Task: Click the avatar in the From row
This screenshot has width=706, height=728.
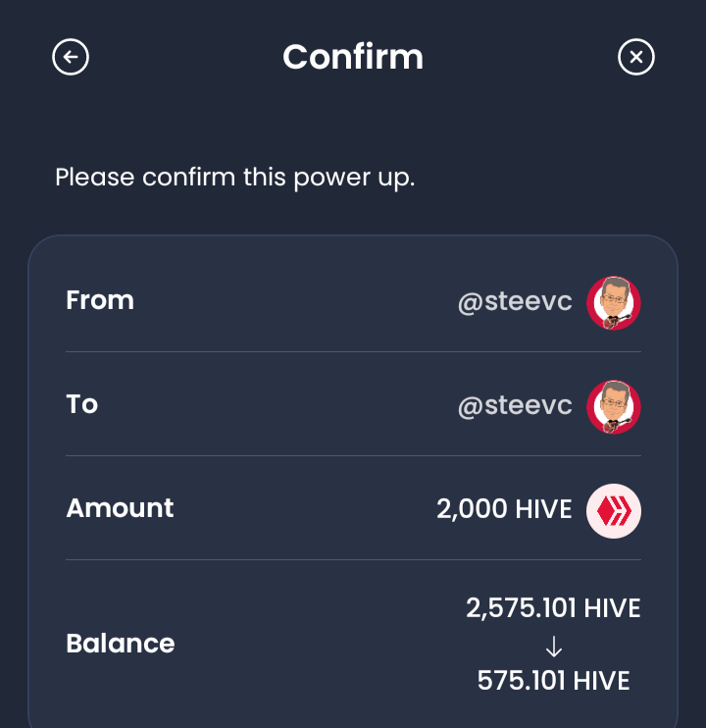Action: [614, 303]
